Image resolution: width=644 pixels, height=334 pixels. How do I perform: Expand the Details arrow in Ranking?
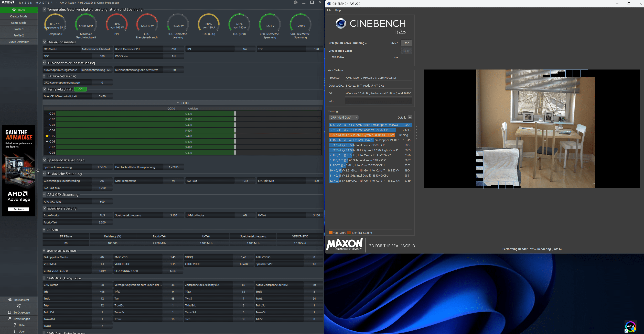tap(410, 117)
